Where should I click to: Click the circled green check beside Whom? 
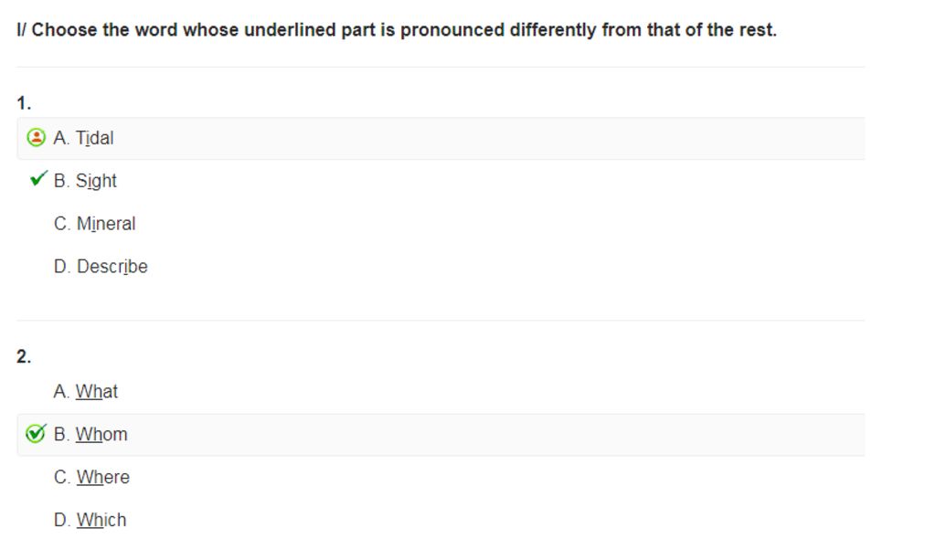point(36,434)
